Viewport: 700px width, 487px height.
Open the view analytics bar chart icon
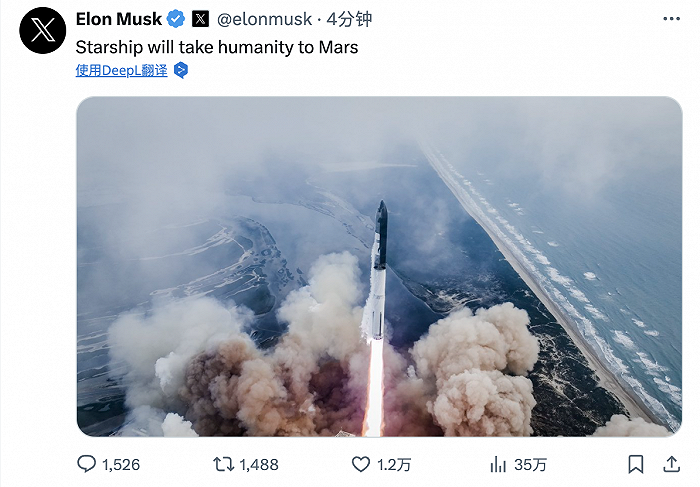click(498, 464)
